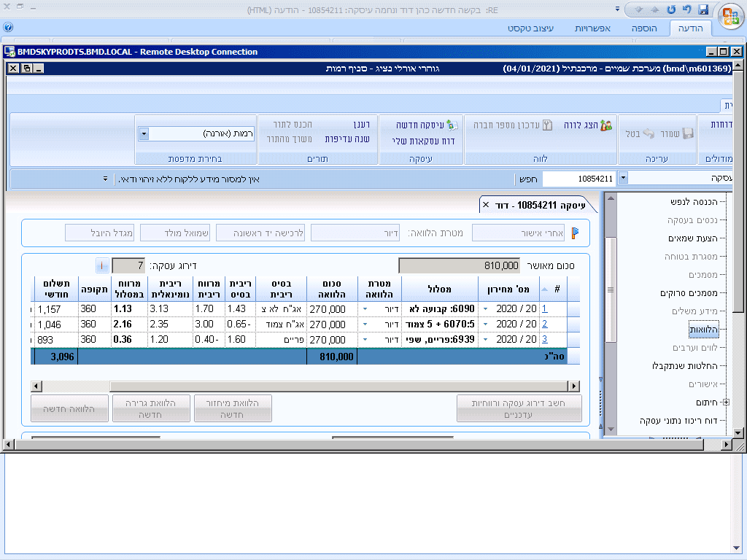Click the flag icon next to אחרי אישור
Image resolution: width=747 pixels, height=560 pixels.
coord(575,233)
